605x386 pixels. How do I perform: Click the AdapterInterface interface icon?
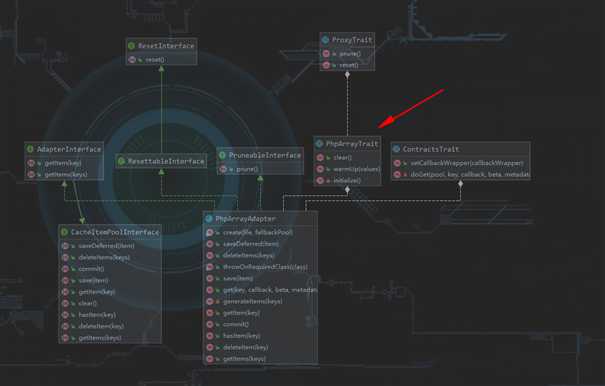[30, 149]
